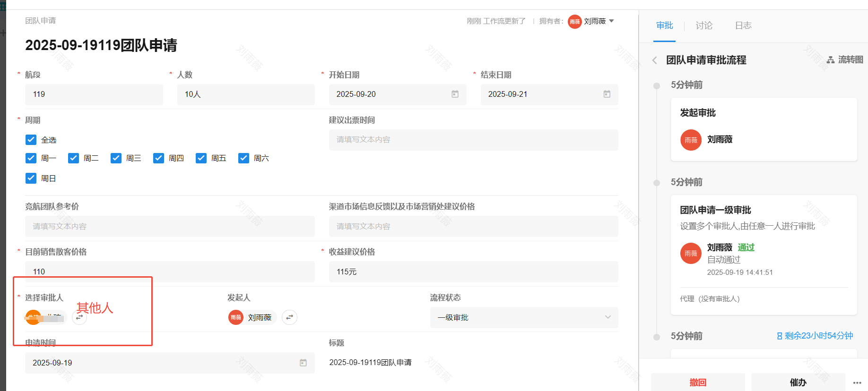Click the 渠道市场信息反馈 suggested price field
Image resolution: width=868 pixels, height=391 pixels.
(473, 226)
